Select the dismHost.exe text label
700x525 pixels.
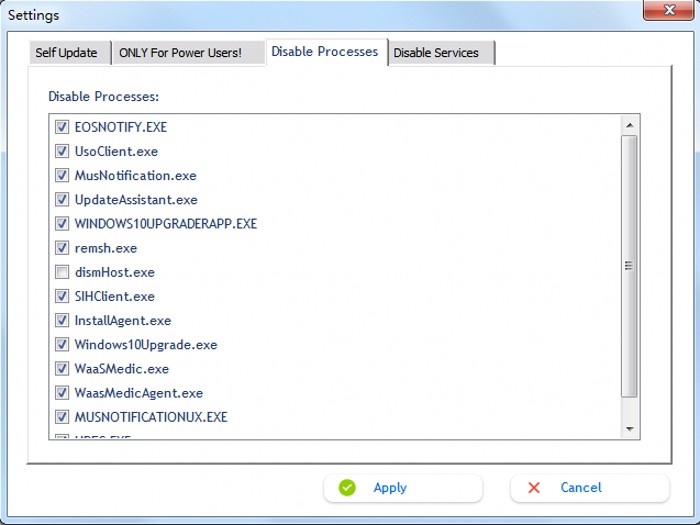click(x=115, y=272)
